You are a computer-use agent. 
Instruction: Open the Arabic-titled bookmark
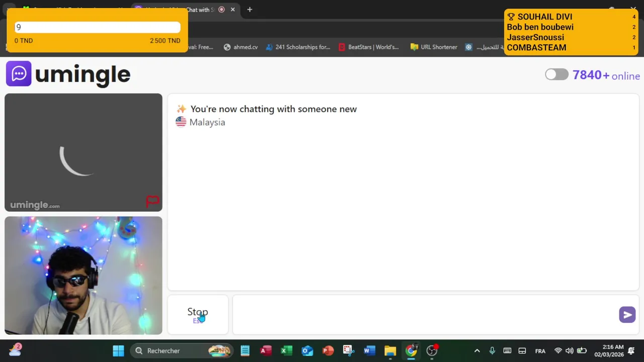485,47
